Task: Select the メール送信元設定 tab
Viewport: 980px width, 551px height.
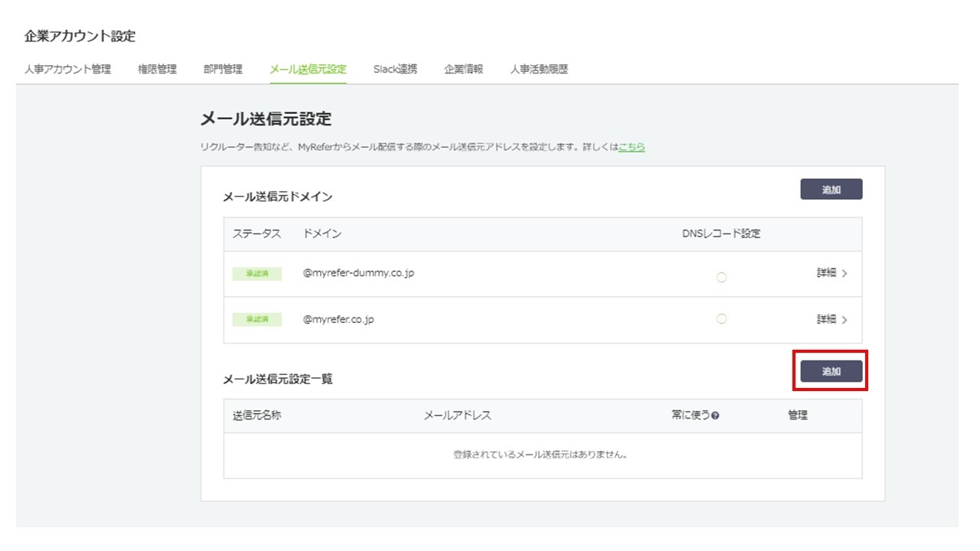Action: [308, 70]
